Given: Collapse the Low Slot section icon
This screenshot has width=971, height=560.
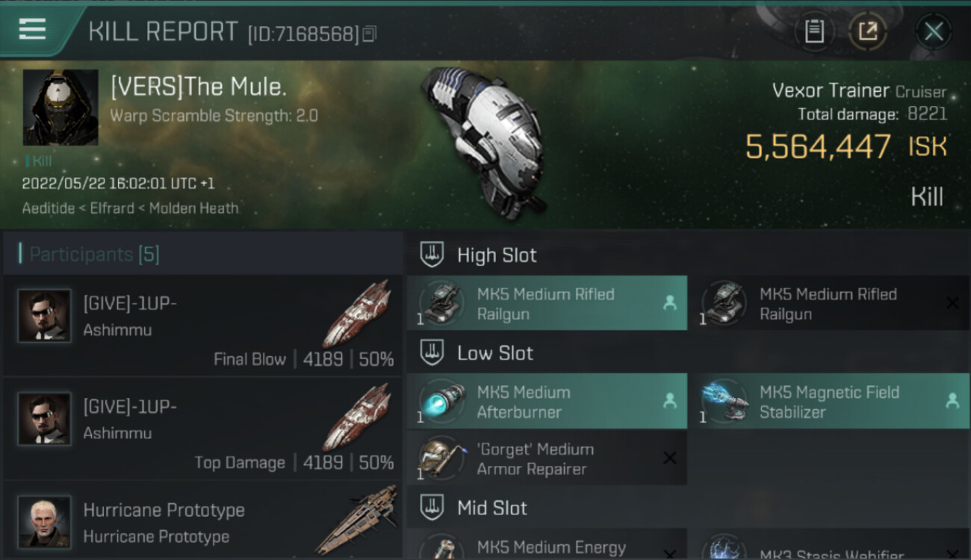Looking at the screenshot, I should tap(432, 352).
